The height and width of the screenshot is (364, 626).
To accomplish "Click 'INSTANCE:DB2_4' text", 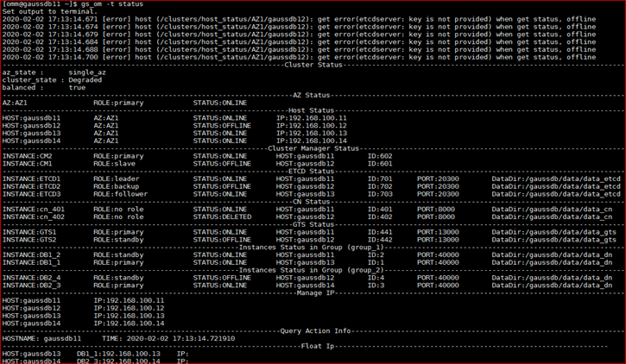I will 32,278.
